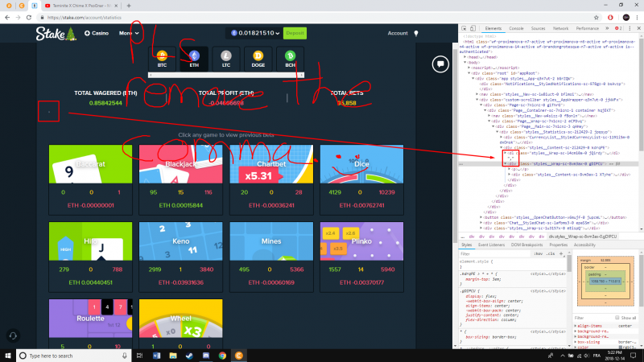Open the Plinko game card
This screenshot has width=644, height=362.
[361, 257]
